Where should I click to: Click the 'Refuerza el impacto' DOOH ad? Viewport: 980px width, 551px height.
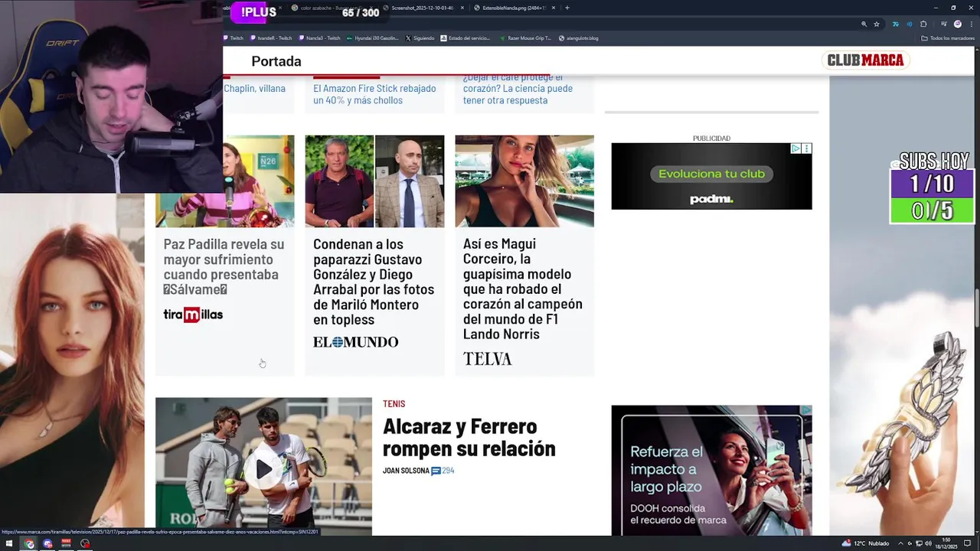click(711, 471)
